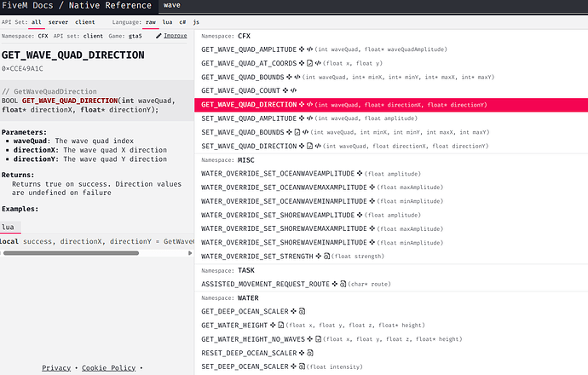Click the GET_WAVE_QUAD_DIRECTION page heading

(x=72, y=55)
